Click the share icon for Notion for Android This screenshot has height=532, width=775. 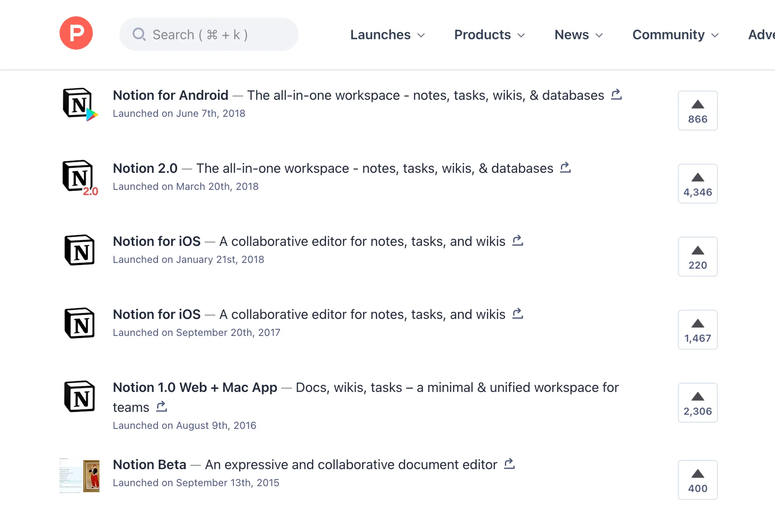pyautogui.click(x=616, y=94)
